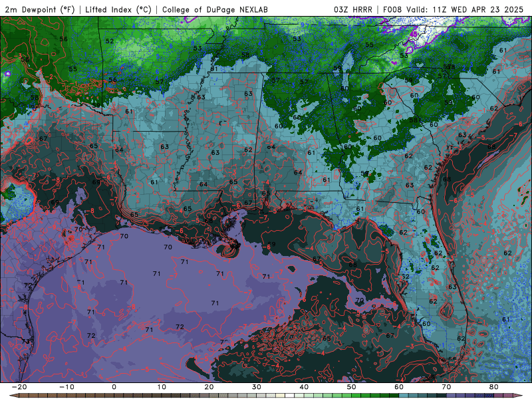532x399 pixels.
Task: Click the "College of DuPage NEXLAB" title
Action: tap(215, 9)
